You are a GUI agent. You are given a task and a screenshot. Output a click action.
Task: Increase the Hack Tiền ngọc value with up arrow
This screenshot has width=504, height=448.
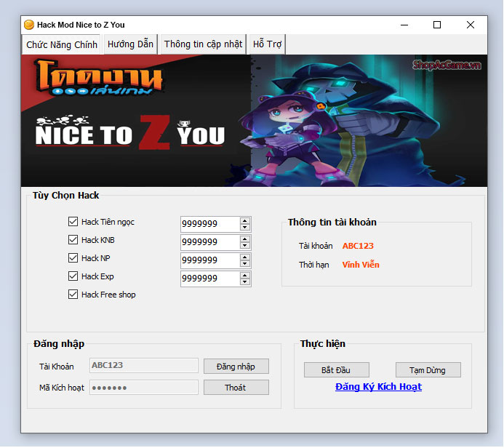[x=245, y=221]
